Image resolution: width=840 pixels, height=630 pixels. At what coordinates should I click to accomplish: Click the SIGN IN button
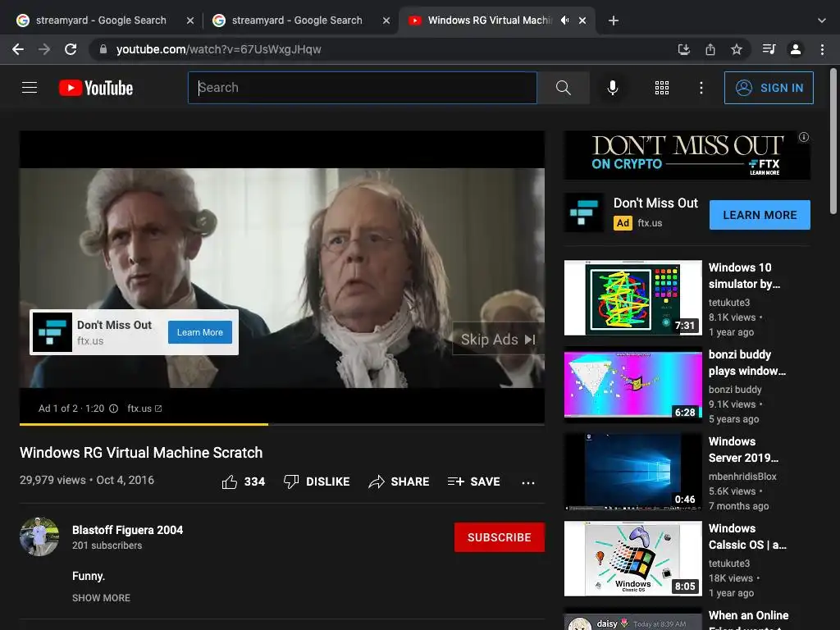pyautogui.click(x=768, y=87)
